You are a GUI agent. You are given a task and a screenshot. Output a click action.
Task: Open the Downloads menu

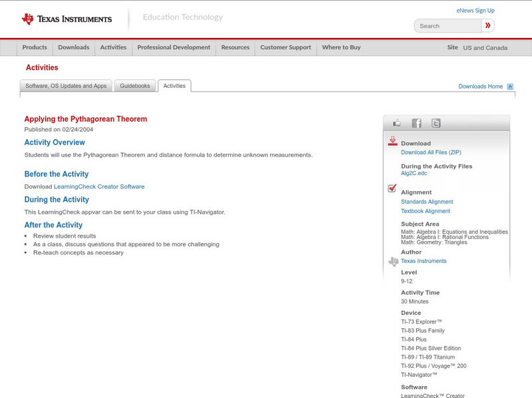point(74,47)
